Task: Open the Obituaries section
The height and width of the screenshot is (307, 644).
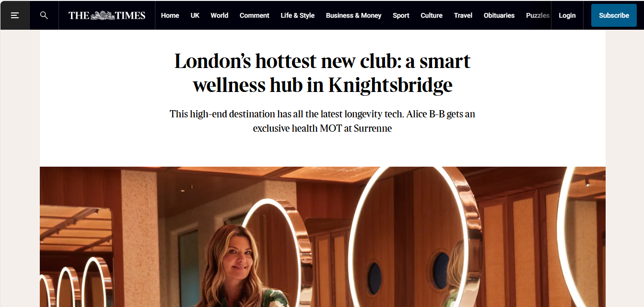Action: tap(499, 15)
